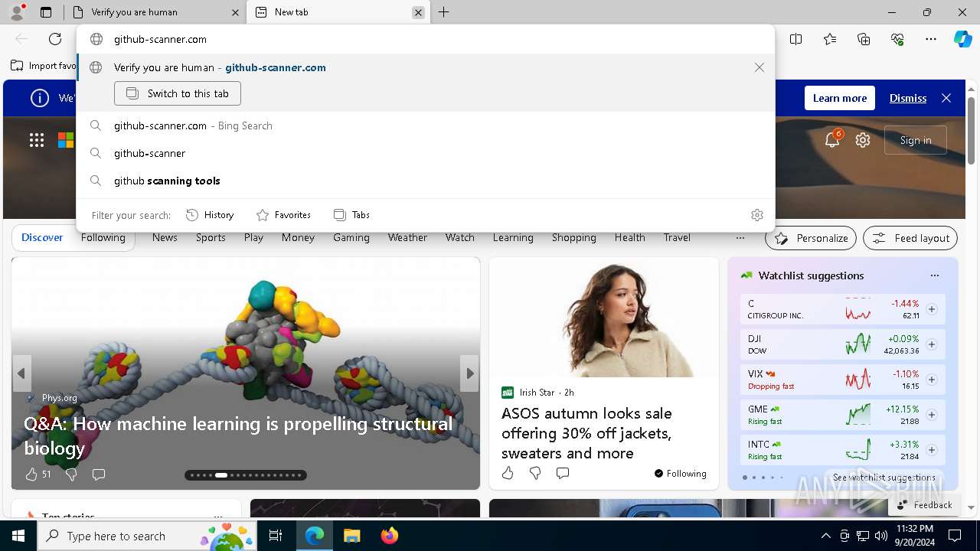Open the Windows Start menu
The height and width of the screenshot is (551, 980).
click(x=18, y=536)
